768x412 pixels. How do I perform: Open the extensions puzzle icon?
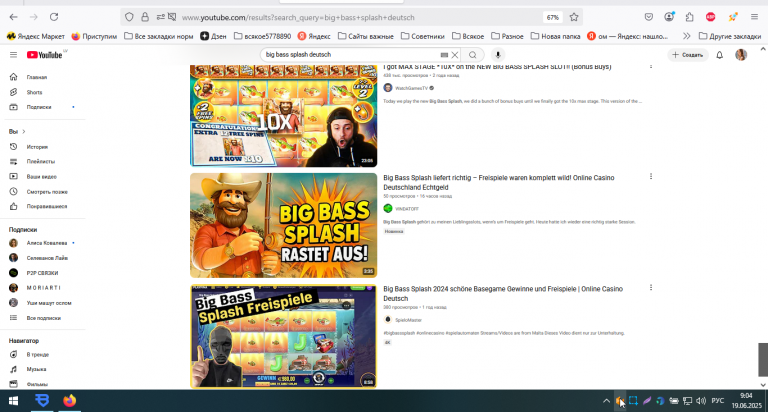(x=690, y=17)
